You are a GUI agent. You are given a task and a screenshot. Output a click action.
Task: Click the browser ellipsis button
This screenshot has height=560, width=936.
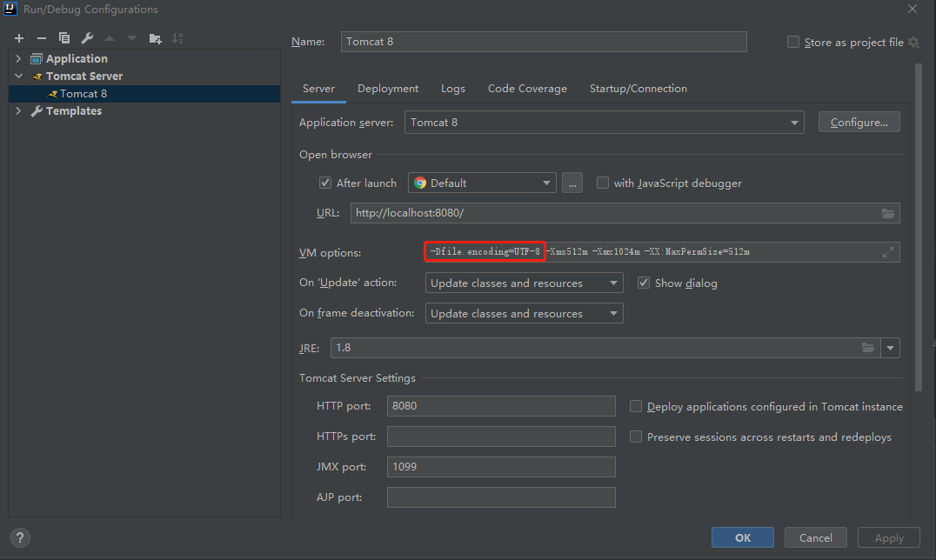(572, 183)
